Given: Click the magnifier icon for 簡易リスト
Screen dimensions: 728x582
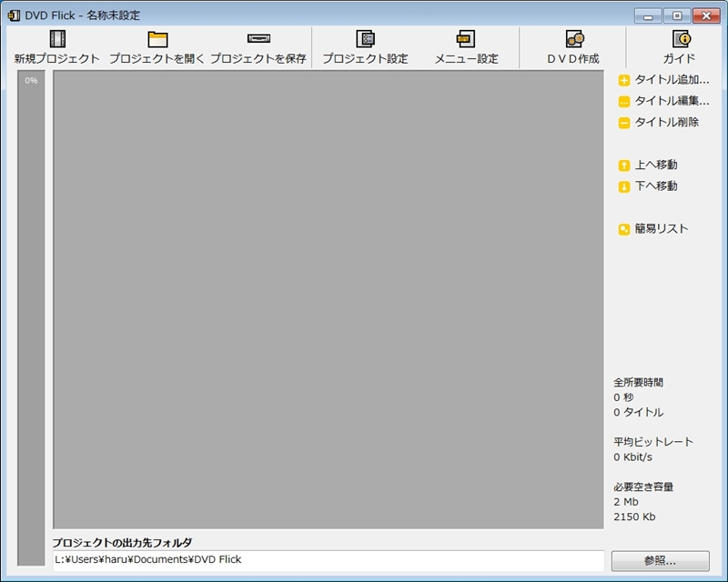Looking at the screenshot, I should pyautogui.click(x=624, y=229).
